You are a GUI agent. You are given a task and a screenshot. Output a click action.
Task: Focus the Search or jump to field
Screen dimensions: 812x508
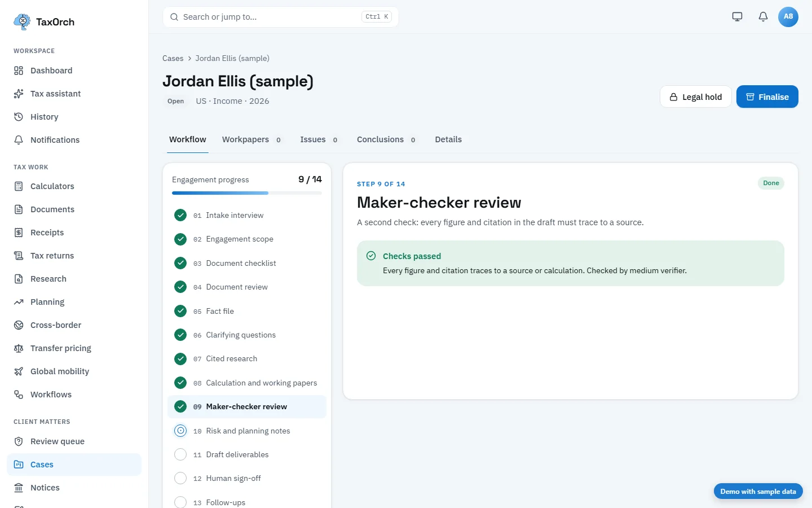pyautogui.click(x=281, y=17)
